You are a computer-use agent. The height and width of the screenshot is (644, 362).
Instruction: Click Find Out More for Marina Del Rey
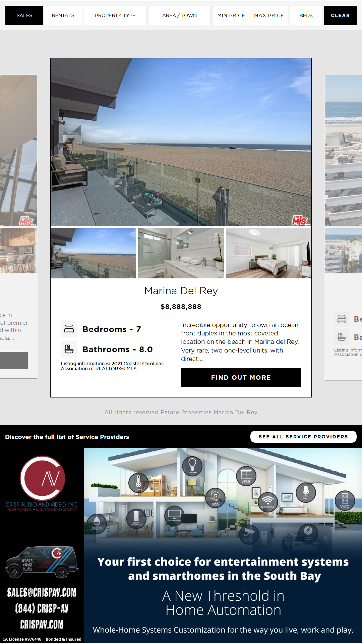pyautogui.click(x=241, y=377)
